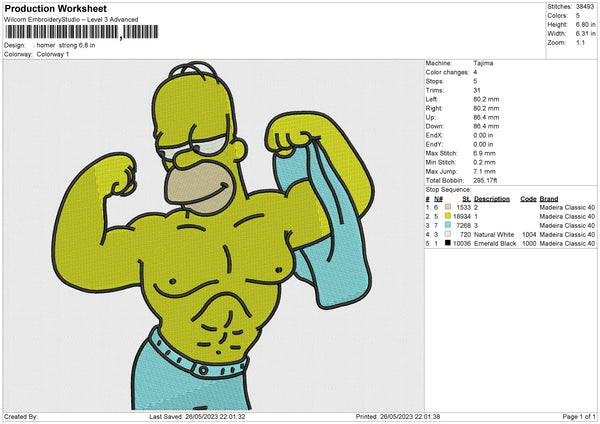This screenshot has height=424, width=600.
Task: Click the 'Natural White' description
Action: coord(494,235)
